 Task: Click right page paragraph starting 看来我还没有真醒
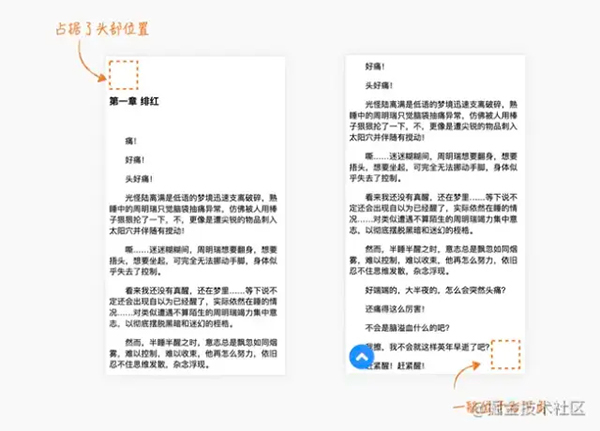(433, 214)
